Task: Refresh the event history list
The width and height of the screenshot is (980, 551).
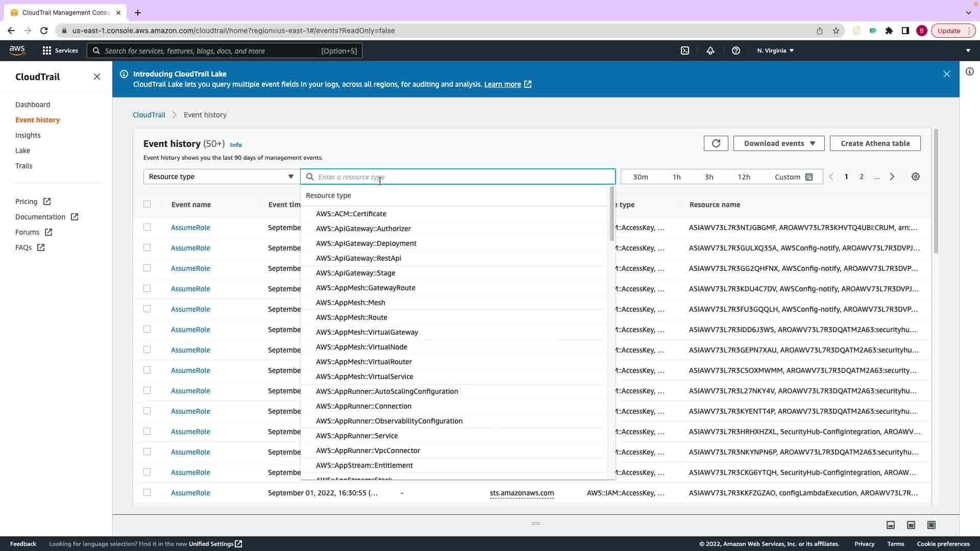Action: point(716,143)
